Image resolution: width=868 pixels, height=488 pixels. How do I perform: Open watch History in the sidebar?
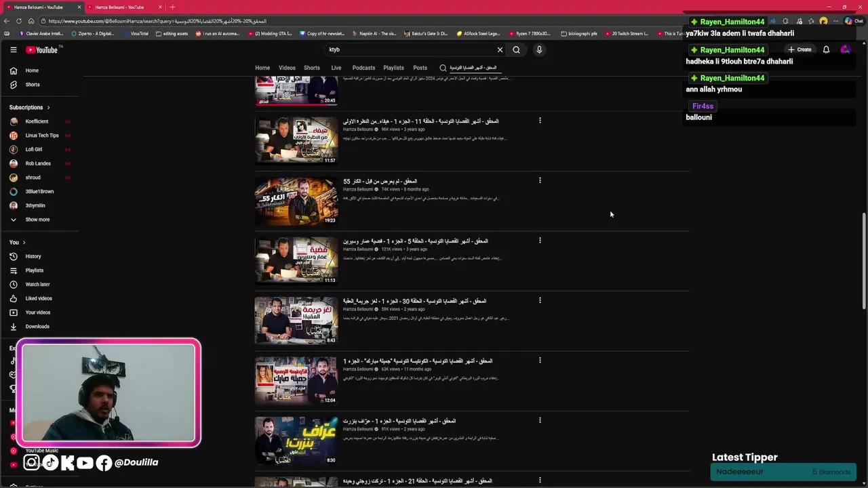[x=33, y=256]
